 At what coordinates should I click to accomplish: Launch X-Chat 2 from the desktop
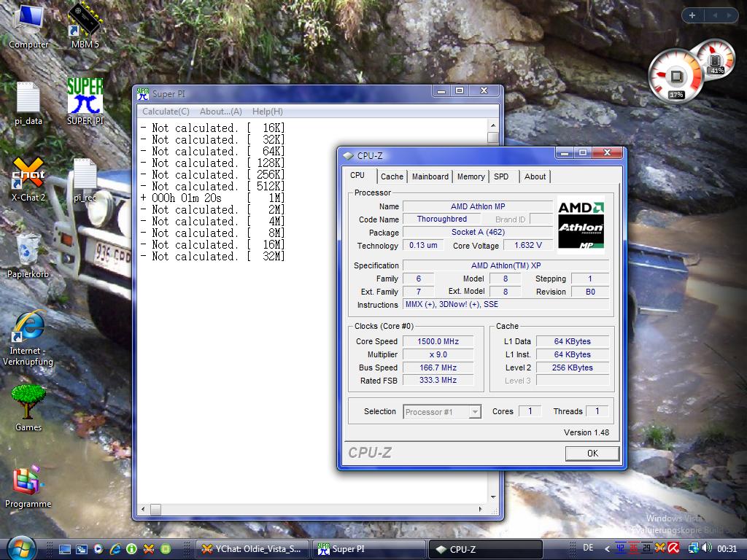(28, 174)
